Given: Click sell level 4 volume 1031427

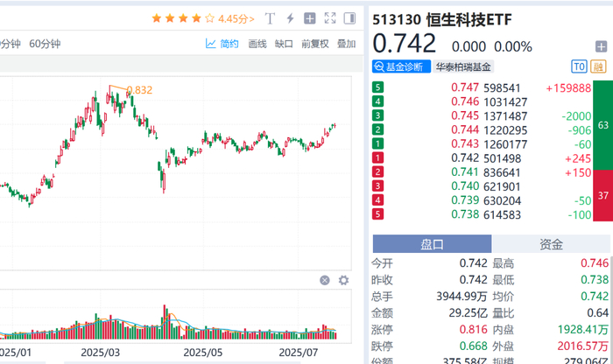Looking at the screenshot, I should (x=505, y=102).
